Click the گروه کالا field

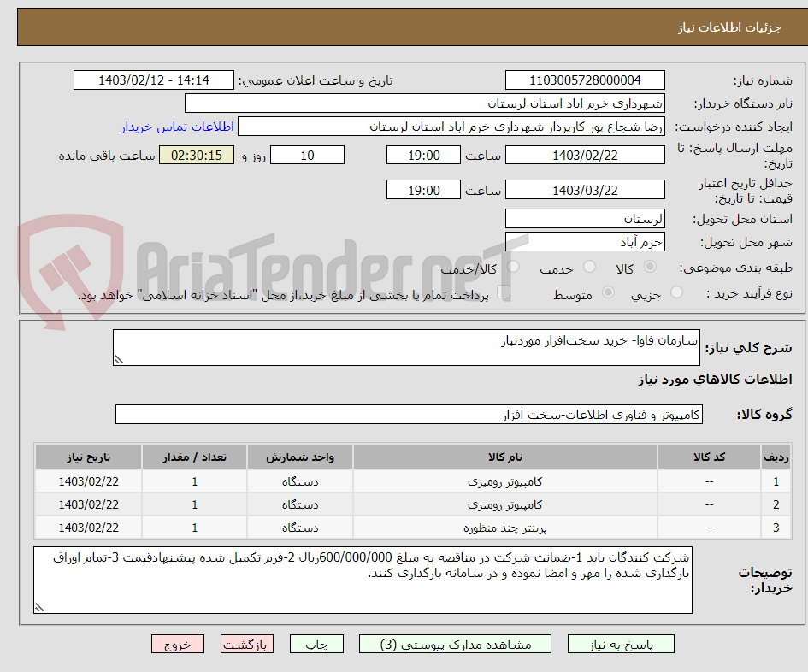coord(410,415)
